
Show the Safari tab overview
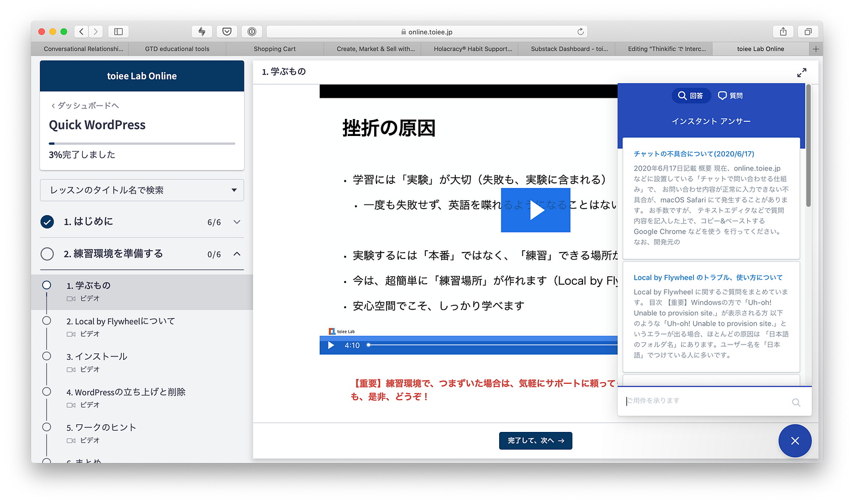click(x=808, y=32)
